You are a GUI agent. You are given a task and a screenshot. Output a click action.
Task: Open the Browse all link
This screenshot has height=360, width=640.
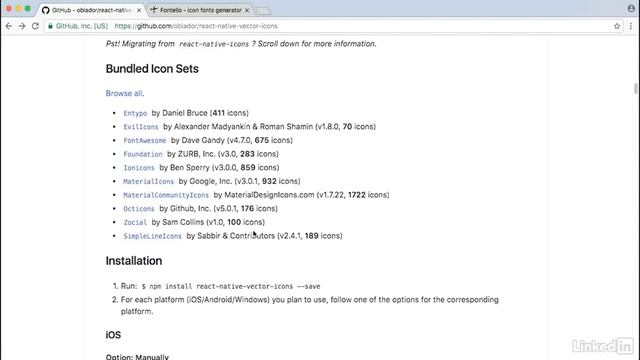pyautogui.click(x=124, y=93)
